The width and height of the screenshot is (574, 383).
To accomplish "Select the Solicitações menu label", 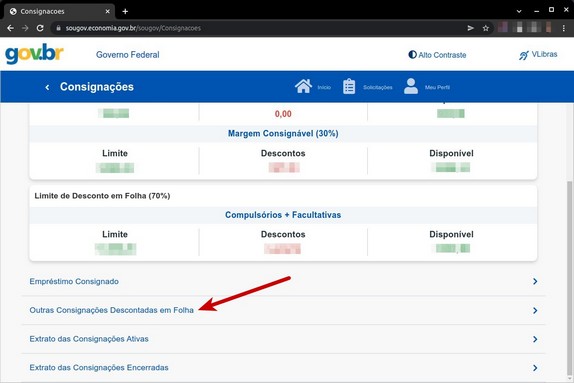I will [x=378, y=88].
